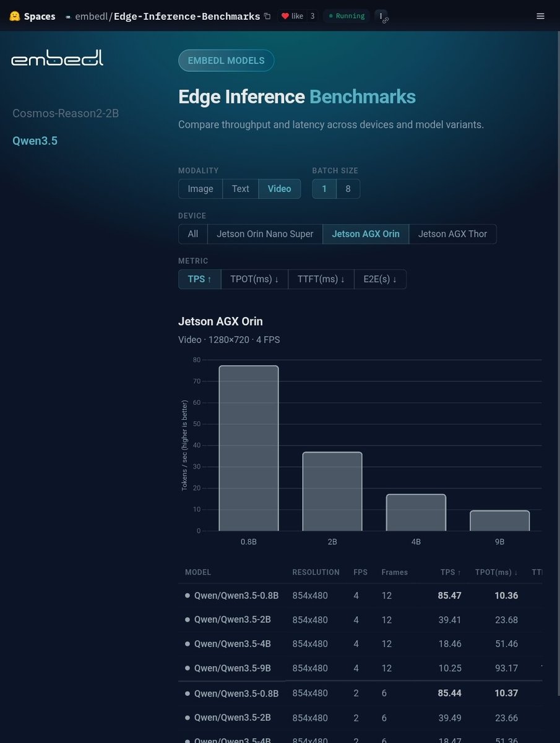
Task: Click the heart like icon
Action: click(285, 16)
